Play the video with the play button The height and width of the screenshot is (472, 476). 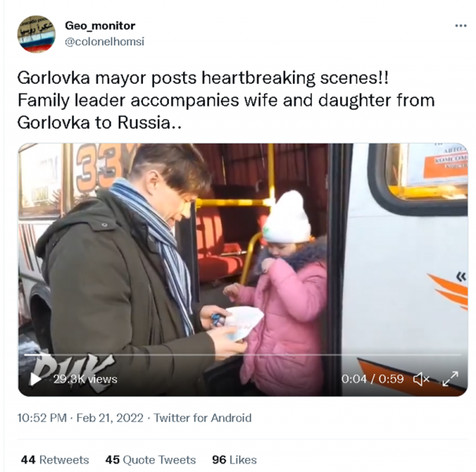(35, 379)
